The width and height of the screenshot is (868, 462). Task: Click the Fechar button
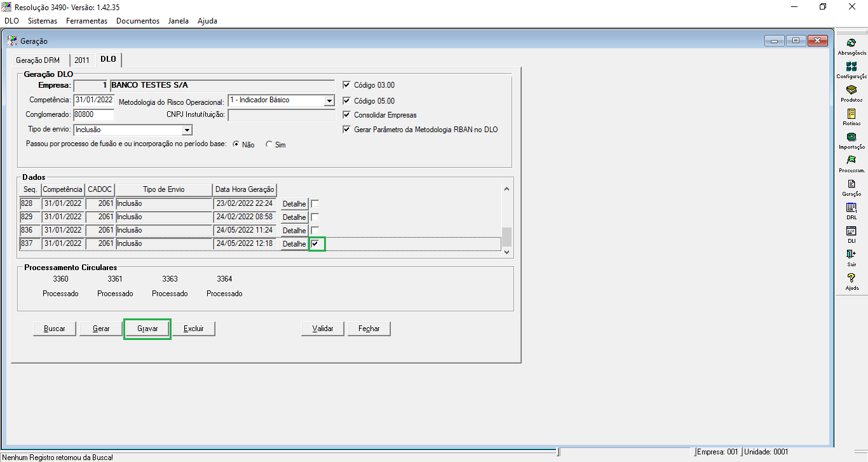point(369,329)
